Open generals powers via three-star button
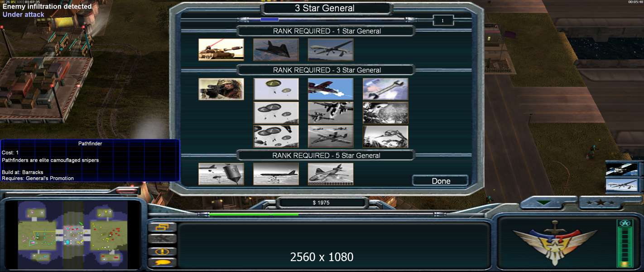 [x=601, y=203]
